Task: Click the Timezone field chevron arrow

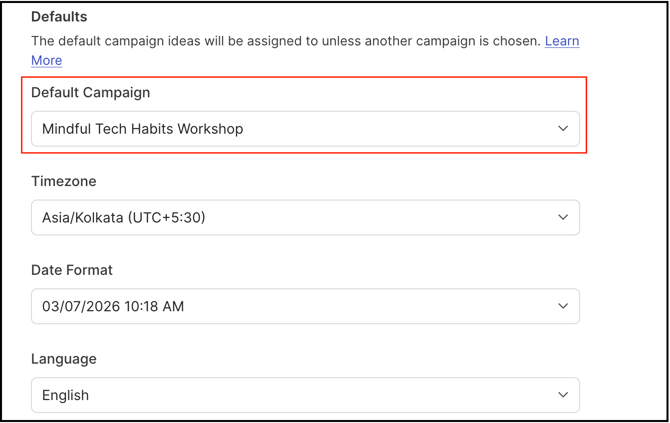Action: pyautogui.click(x=563, y=218)
